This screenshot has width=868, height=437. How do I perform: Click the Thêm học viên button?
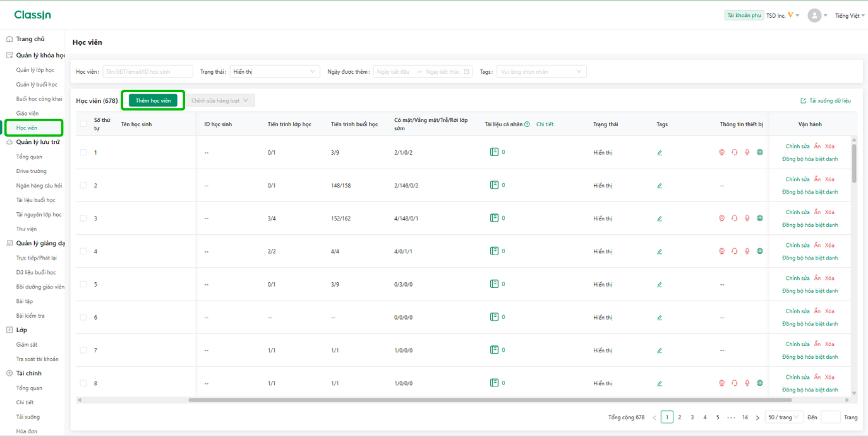click(x=153, y=100)
